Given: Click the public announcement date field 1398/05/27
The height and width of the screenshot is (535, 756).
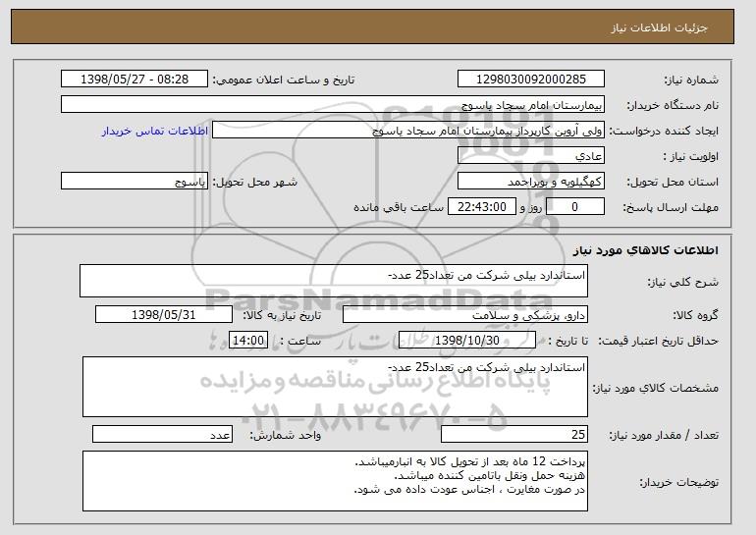Looking at the screenshot, I should coord(135,80).
